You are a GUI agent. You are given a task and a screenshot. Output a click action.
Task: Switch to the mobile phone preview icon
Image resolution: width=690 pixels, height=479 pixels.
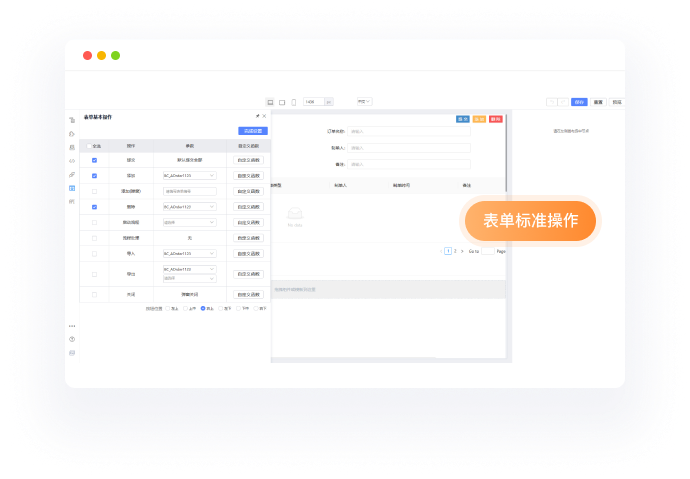click(x=292, y=102)
